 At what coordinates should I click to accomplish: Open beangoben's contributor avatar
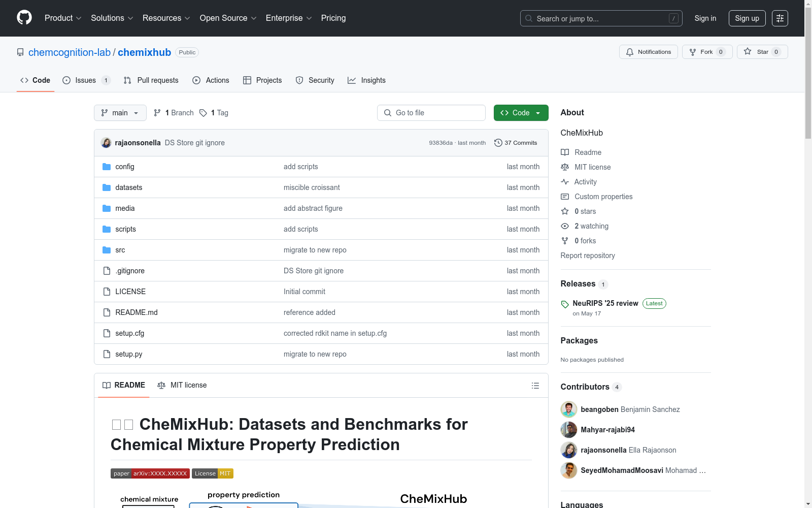569,409
